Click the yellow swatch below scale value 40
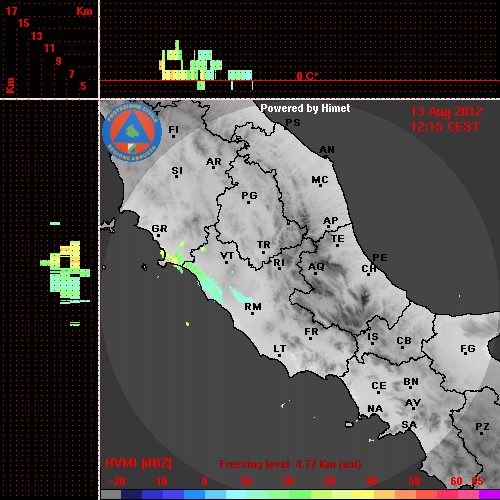 coord(363,495)
